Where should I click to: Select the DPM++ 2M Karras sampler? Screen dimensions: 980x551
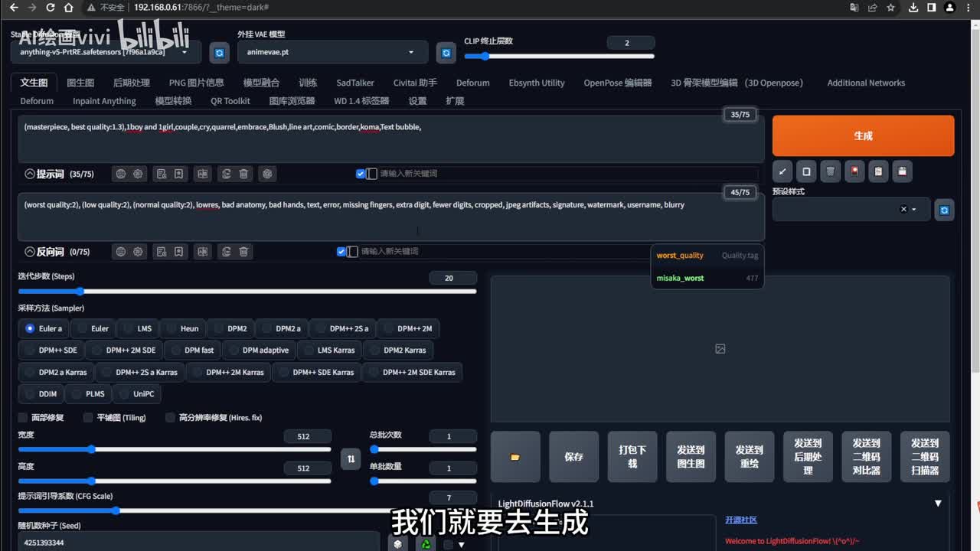point(235,372)
